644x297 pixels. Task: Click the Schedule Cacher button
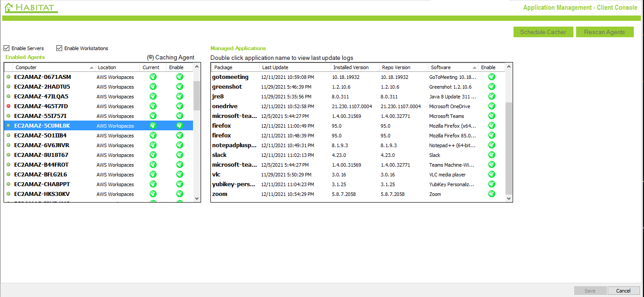(543, 31)
